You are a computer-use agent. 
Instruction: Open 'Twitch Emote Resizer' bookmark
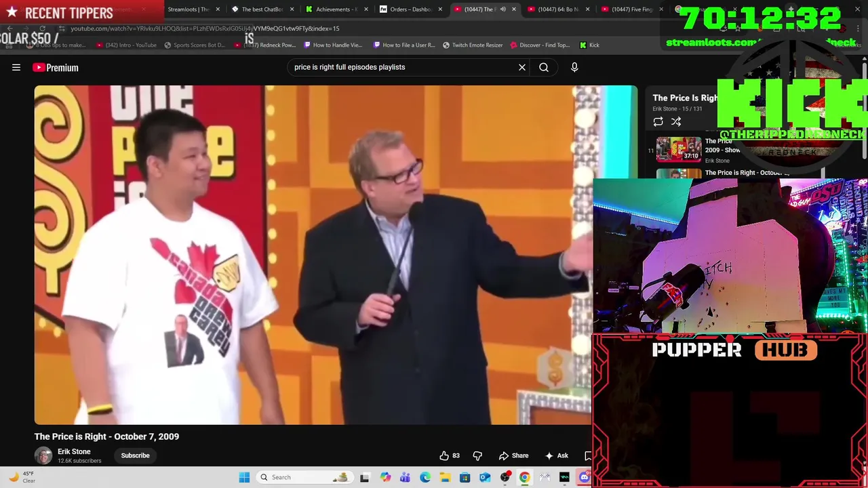point(473,45)
